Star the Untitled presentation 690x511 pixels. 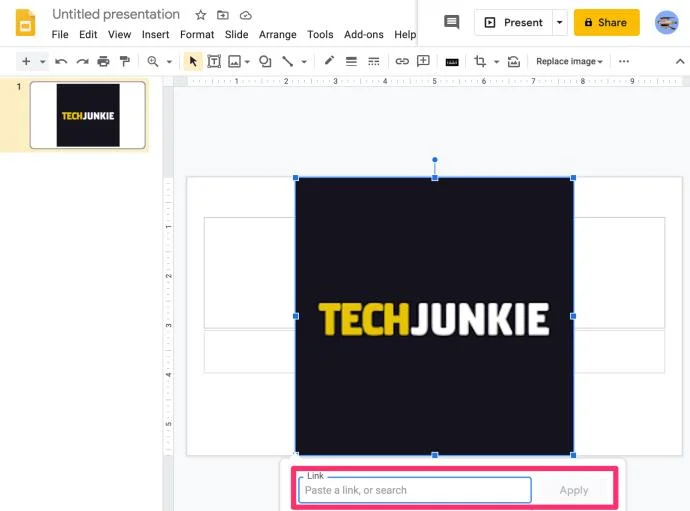point(201,15)
